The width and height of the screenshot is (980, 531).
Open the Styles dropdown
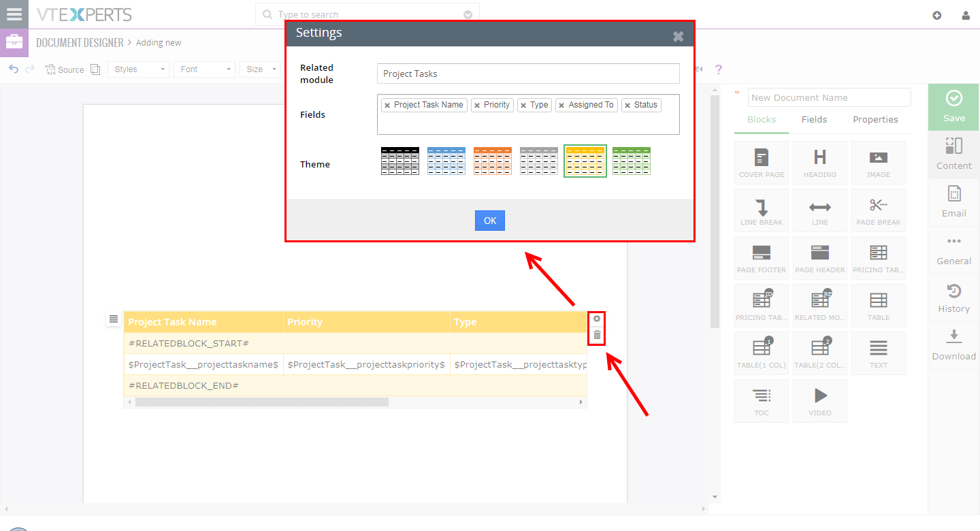click(x=138, y=69)
